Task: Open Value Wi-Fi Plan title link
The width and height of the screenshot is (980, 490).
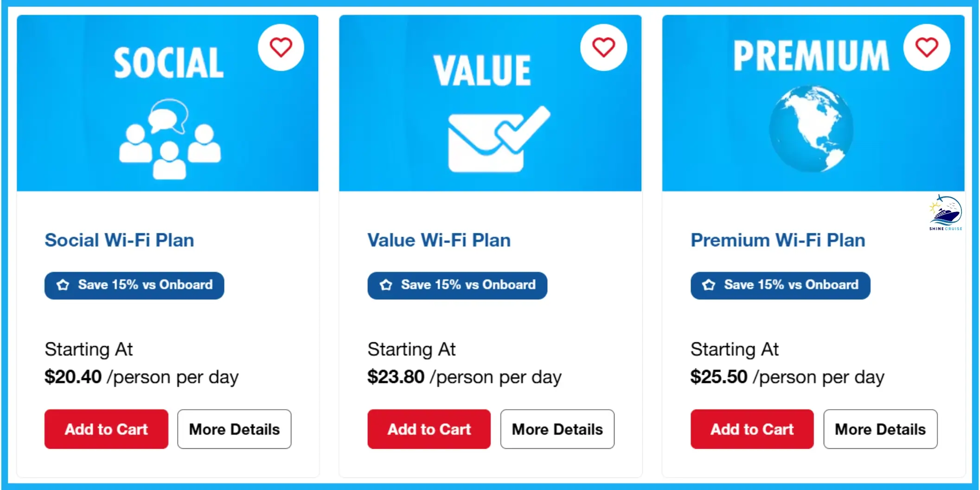Action: pos(439,240)
